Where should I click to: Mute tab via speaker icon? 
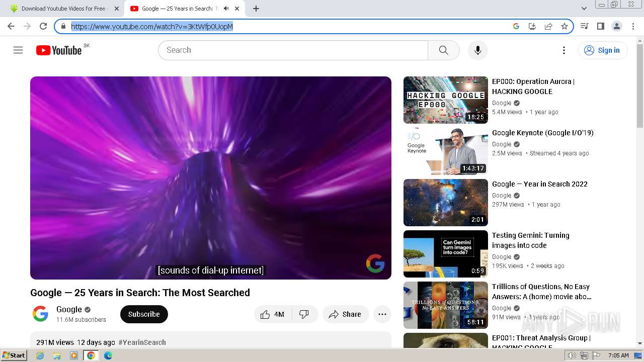(226, 9)
